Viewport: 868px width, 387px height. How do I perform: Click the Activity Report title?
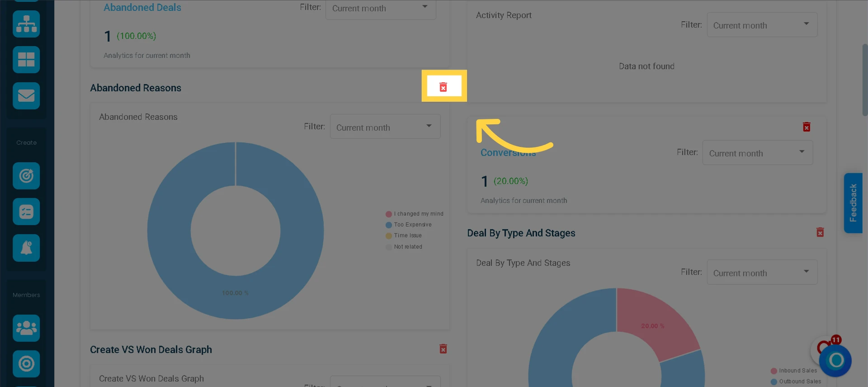504,15
